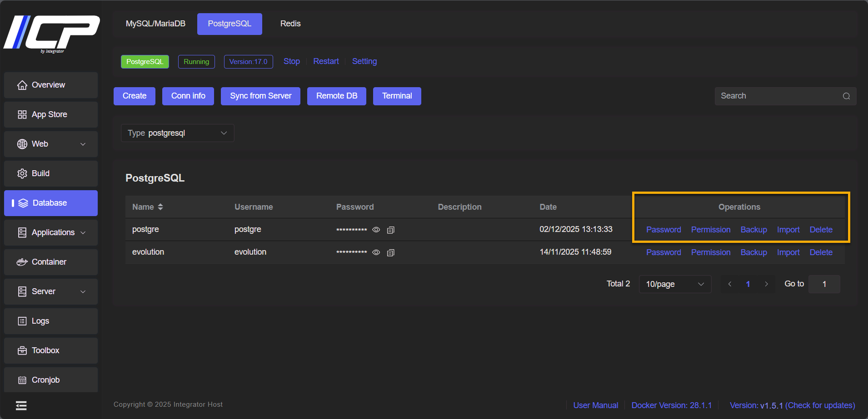Click the Go to page input

[824, 284]
